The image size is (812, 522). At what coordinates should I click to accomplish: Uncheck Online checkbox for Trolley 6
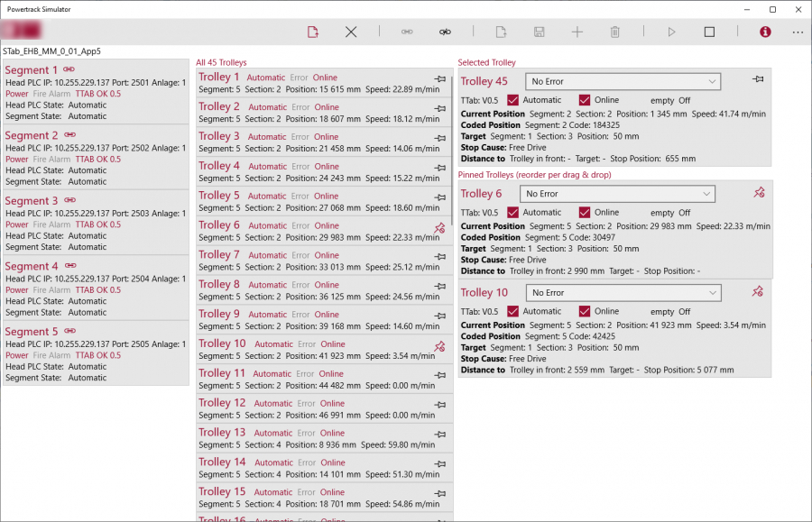coord(585,213)
